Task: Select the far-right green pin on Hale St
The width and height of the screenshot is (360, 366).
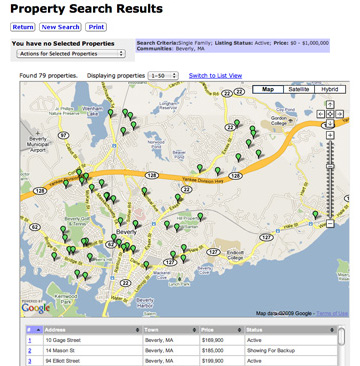Action: click(x=315, y=215)
